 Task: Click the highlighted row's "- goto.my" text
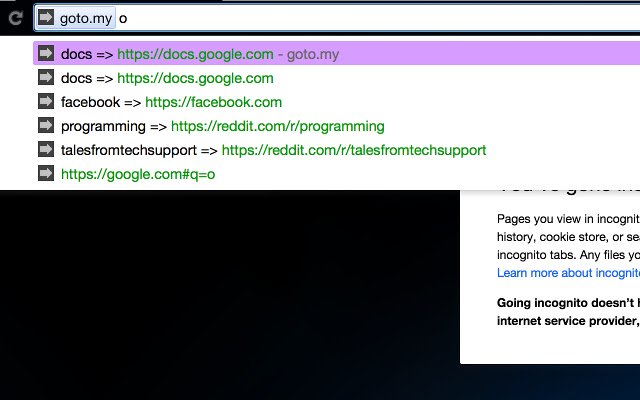pos(309,54)
